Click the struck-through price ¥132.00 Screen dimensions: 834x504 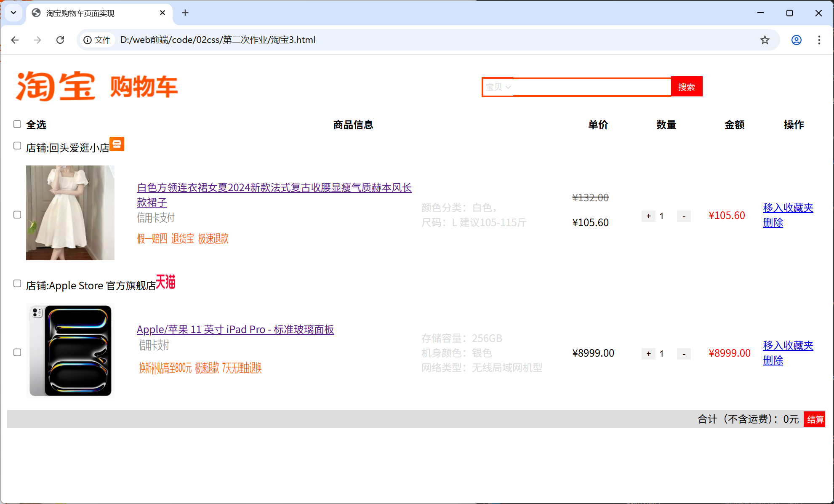(590, 197)
